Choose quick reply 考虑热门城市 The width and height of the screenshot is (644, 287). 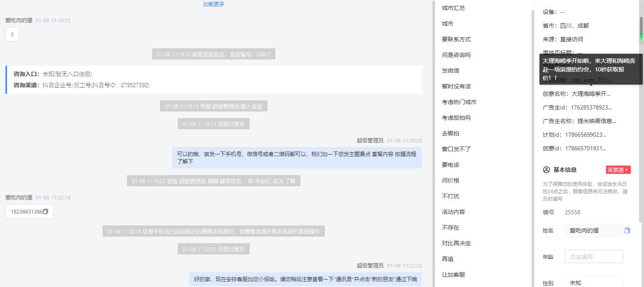point(459,102)
